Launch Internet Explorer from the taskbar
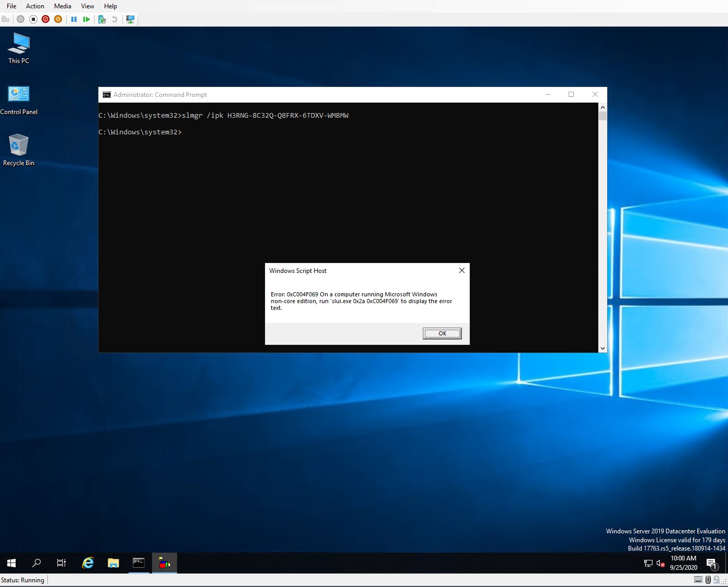This screenshot has width=728, height=587. click(x=88, y=563)
